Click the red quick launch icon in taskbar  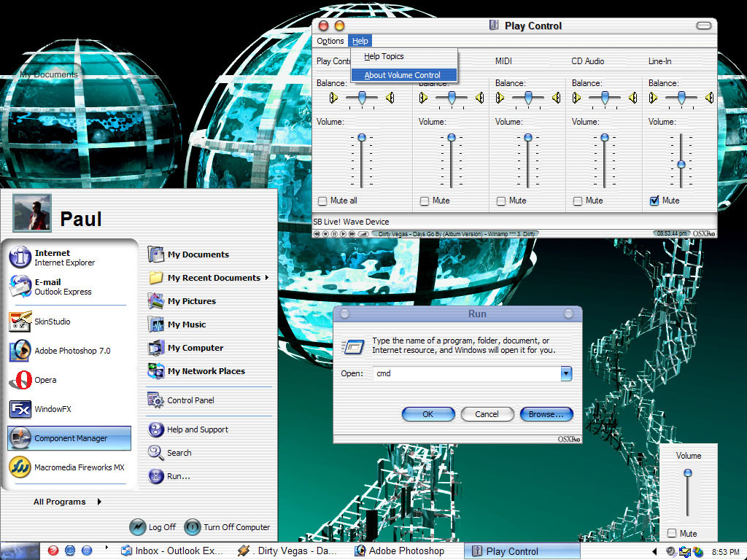(x=53, y=551)
